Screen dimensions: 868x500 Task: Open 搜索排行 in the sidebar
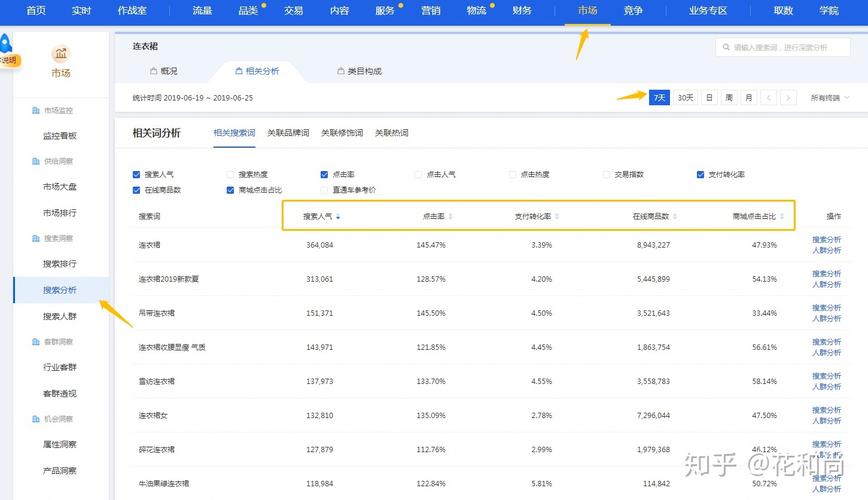(60, 264)
